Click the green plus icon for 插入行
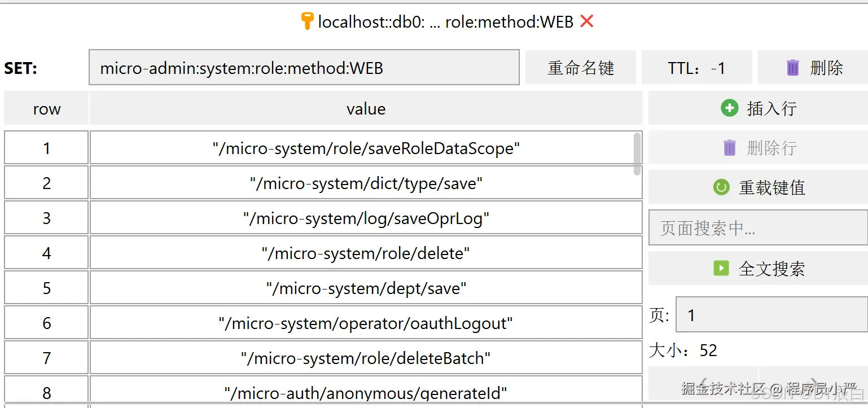The image size is (868, 408). coord(729,108)
